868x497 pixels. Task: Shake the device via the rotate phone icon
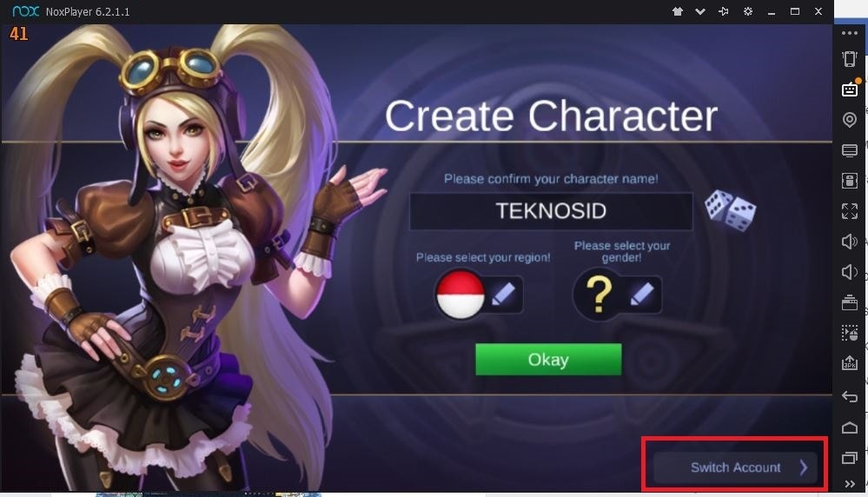click(850, 59)
